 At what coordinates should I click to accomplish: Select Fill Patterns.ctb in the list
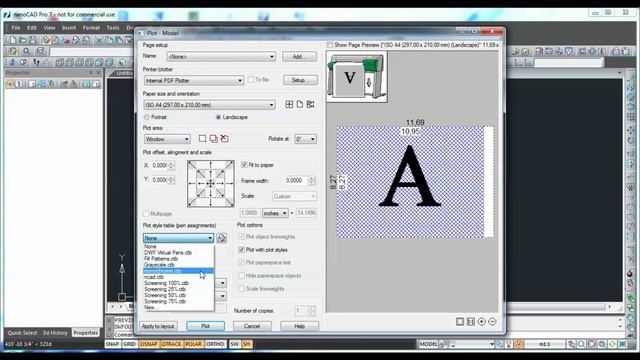pyautogui.click(x=178, y=259)
